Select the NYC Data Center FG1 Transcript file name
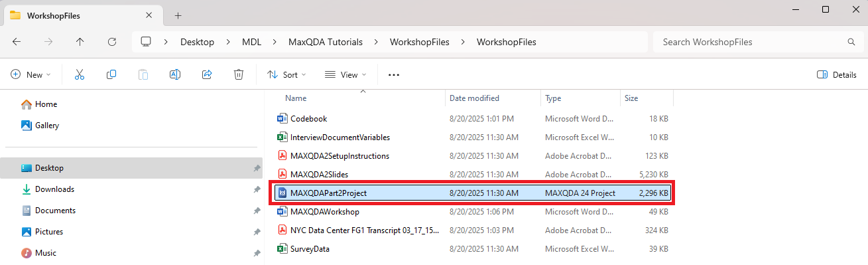 point(364,230)
